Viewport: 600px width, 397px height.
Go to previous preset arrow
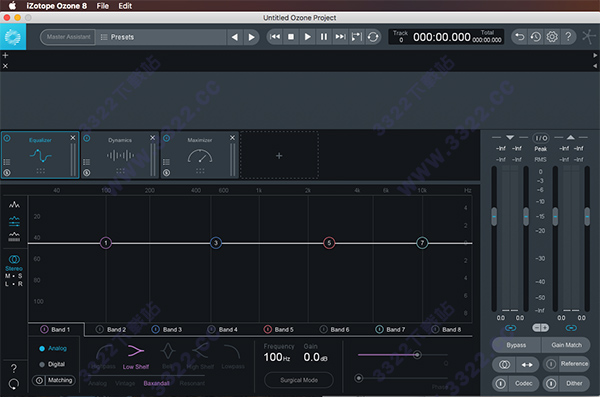pyautogui.click(x=235, y=37)
